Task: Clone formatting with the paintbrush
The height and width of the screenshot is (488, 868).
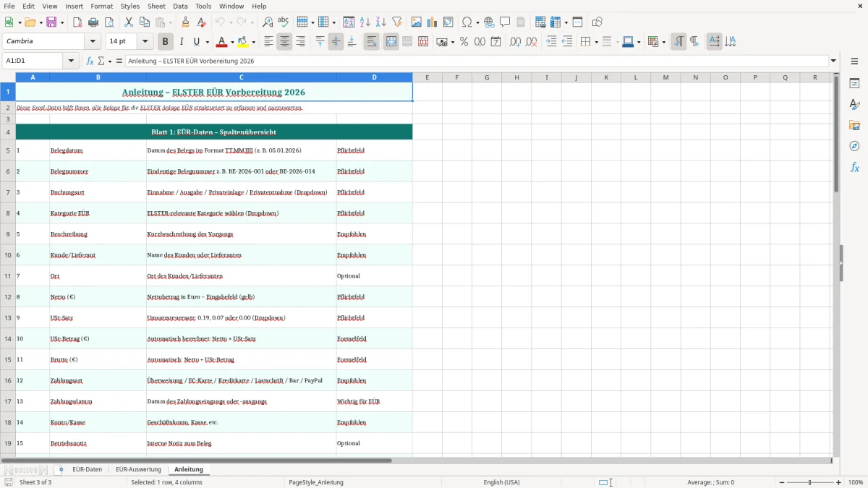Action: [x=185, y=22]
